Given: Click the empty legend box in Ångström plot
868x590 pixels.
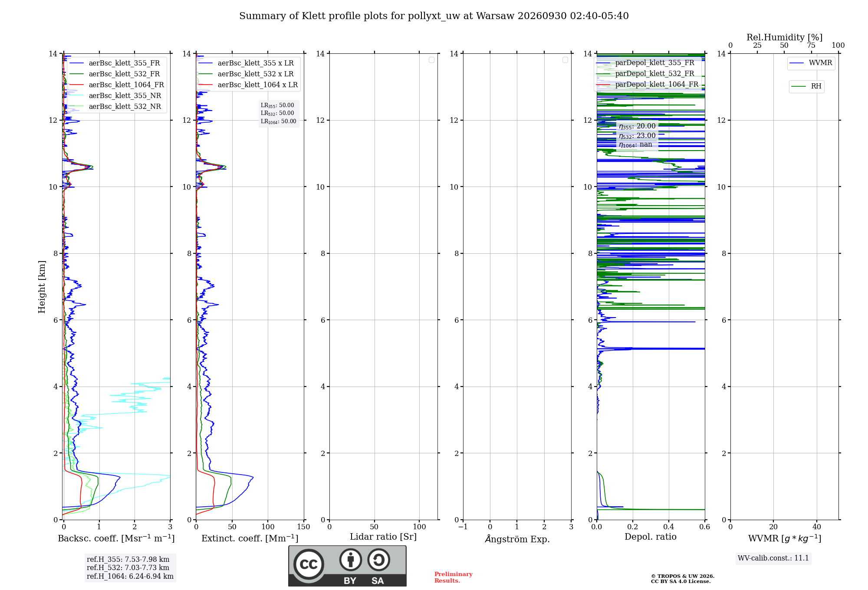Looking at the screenshot, I should [565, 60].
